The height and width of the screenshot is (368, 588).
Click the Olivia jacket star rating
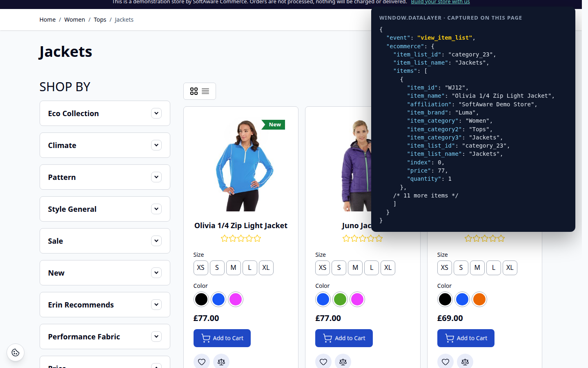pos(241,238)
